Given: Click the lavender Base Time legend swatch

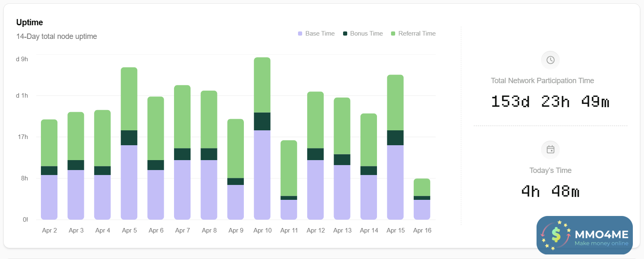Looking at the screenshot, I should point(300,34).
